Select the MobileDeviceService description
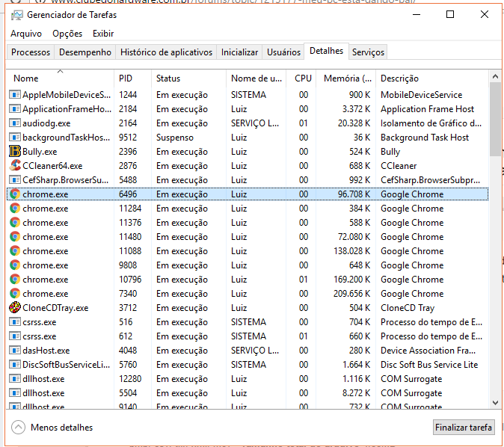The height and width of the screenshot is (447, 504). pyautogui.click(x=422, y=95)
